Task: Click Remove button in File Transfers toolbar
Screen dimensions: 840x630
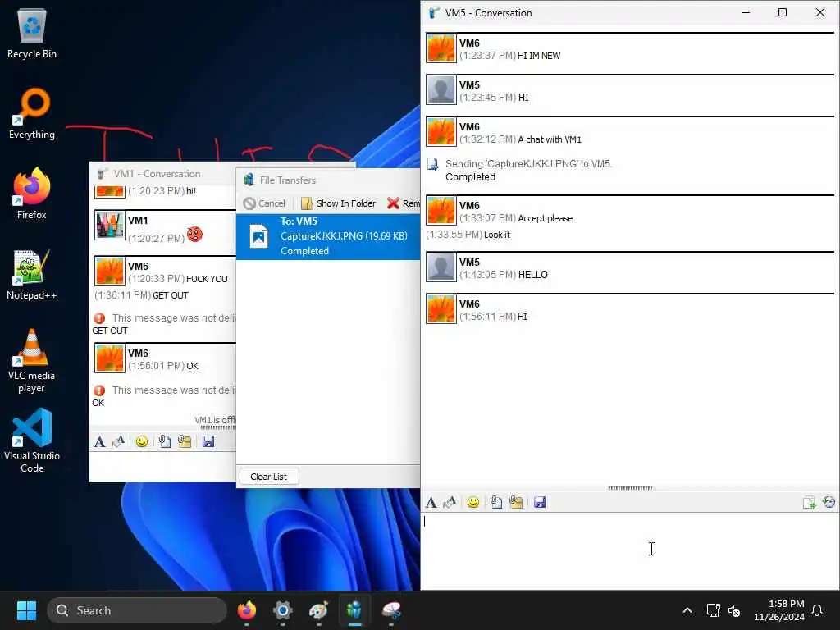Action: point(404,203)
